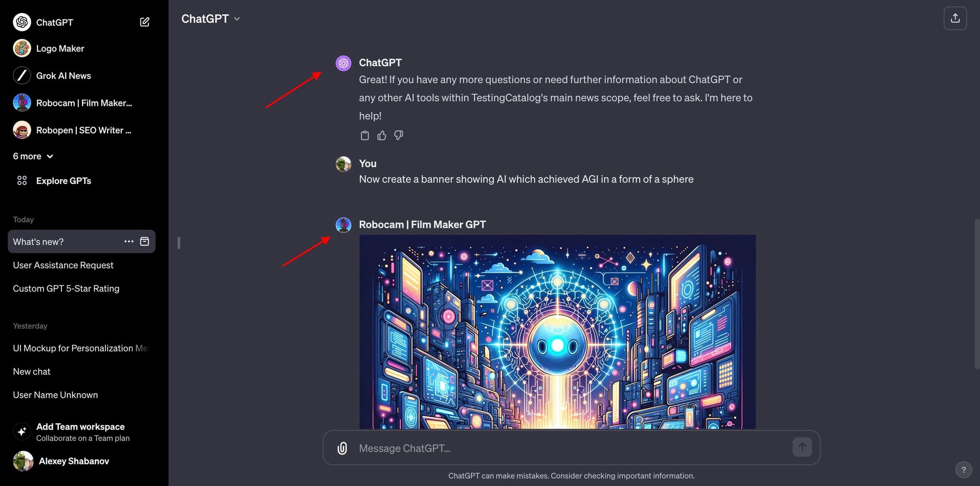Copy ChatGPT's response with the clipboard icon

point(365,135)
